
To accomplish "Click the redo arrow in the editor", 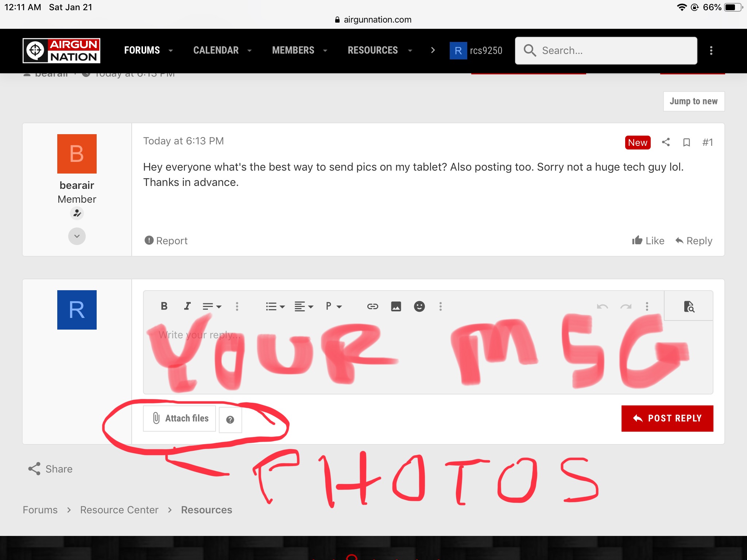I will (x=626, y=306).
